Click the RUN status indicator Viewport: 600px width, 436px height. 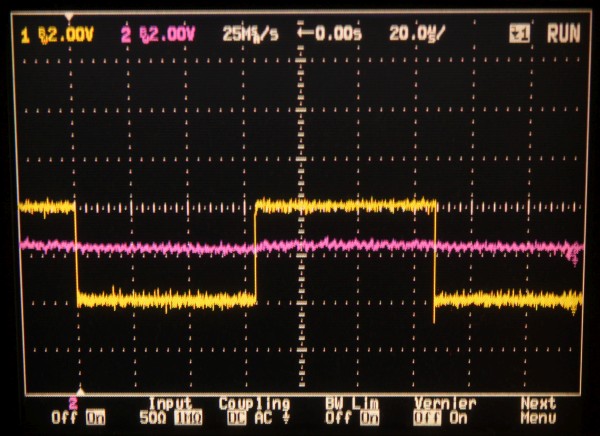pos(563,34)
